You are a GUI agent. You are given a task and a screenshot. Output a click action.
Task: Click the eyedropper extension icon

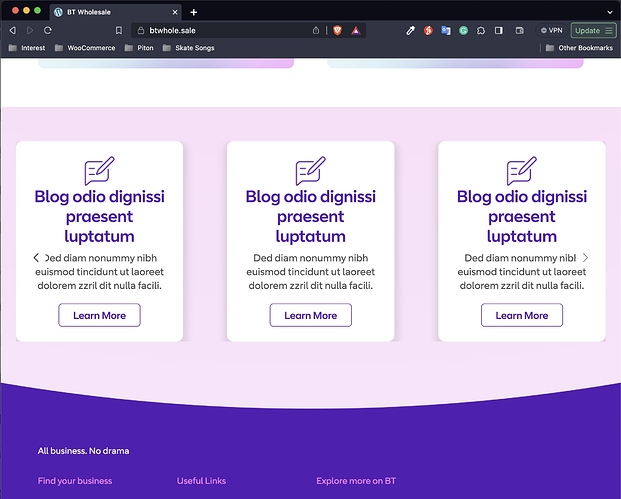(x=410, y=31)
